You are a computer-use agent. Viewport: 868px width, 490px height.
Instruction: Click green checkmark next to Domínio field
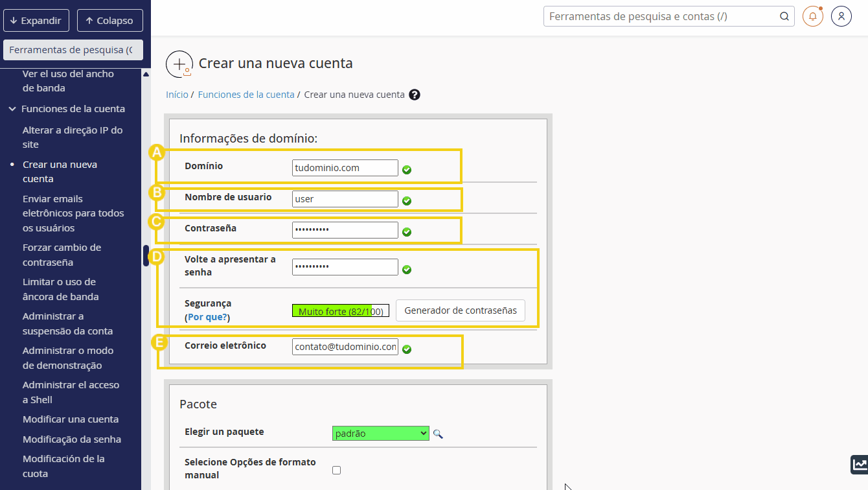(407, 170)
